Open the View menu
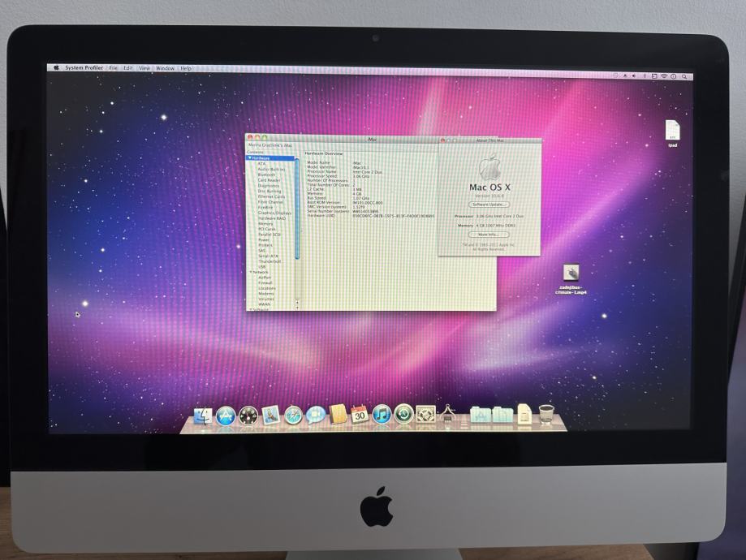 [144, 68]
